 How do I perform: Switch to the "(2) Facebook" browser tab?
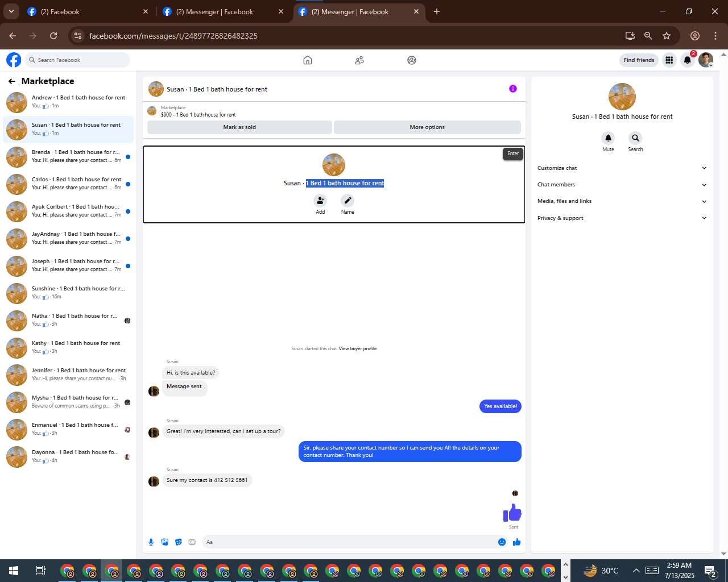(x=88, y=11)
